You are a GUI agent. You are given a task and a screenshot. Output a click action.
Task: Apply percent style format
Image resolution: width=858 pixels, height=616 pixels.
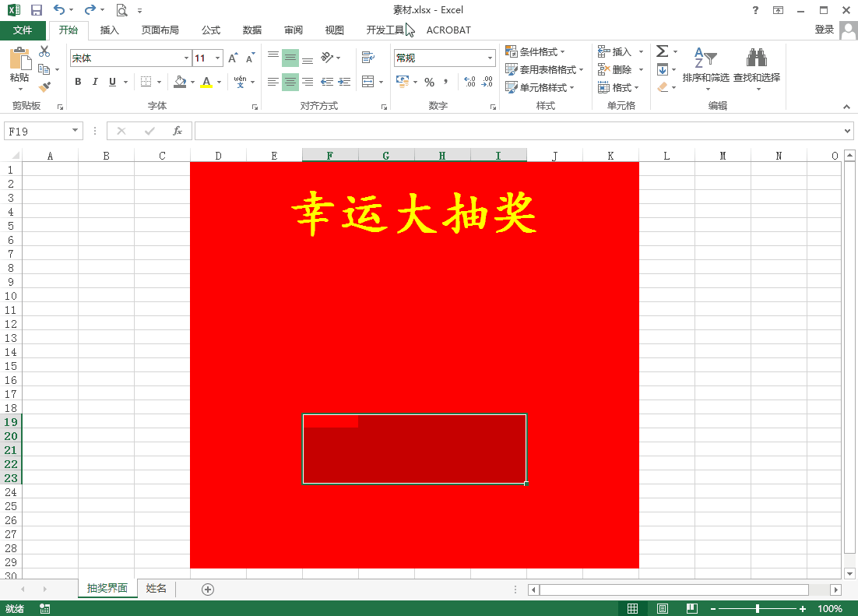pos(430,82)
